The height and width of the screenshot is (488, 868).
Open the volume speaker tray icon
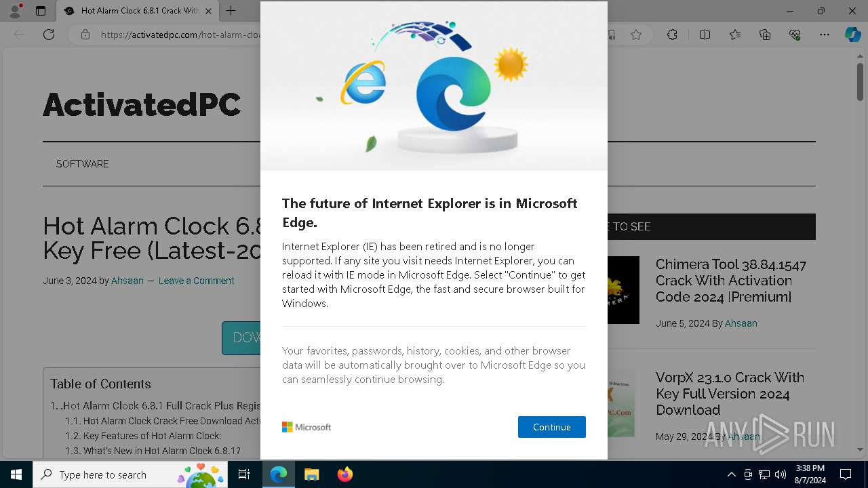tap(781, 474)
